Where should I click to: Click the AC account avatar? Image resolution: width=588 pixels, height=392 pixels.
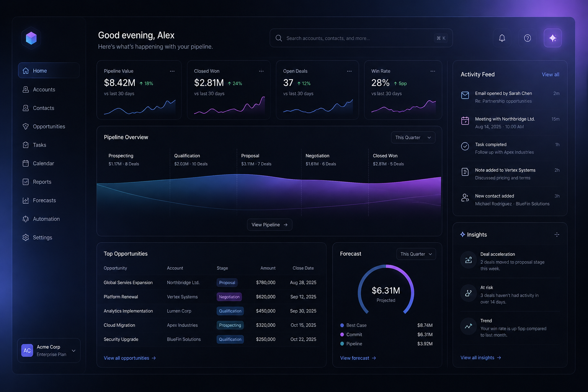[x=27, y=350]
